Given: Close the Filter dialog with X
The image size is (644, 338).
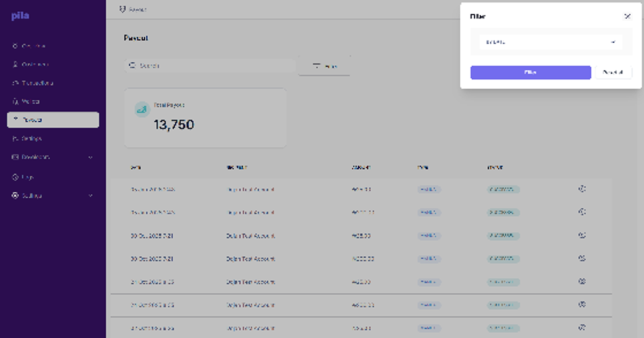Looking at the screenshot, I should click(627, 16).
